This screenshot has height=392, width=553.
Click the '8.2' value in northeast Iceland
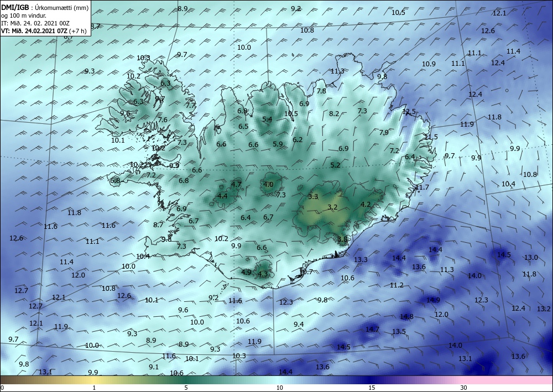click(334, 113)
